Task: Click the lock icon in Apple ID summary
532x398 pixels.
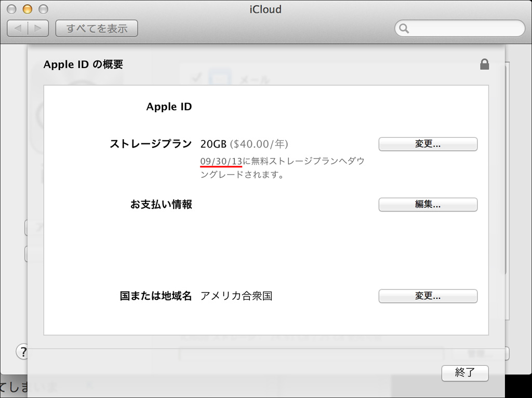Action: [x=485, y=64]
